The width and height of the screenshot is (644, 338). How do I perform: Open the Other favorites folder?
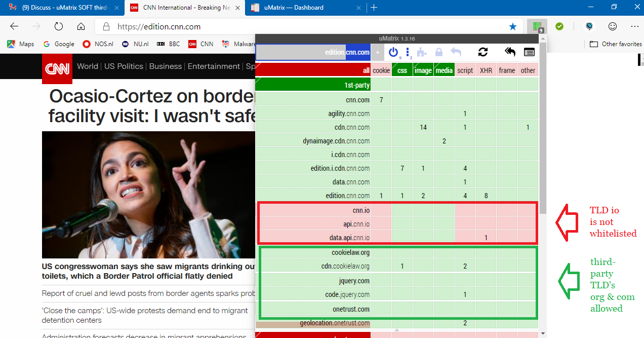click(616, 44)
